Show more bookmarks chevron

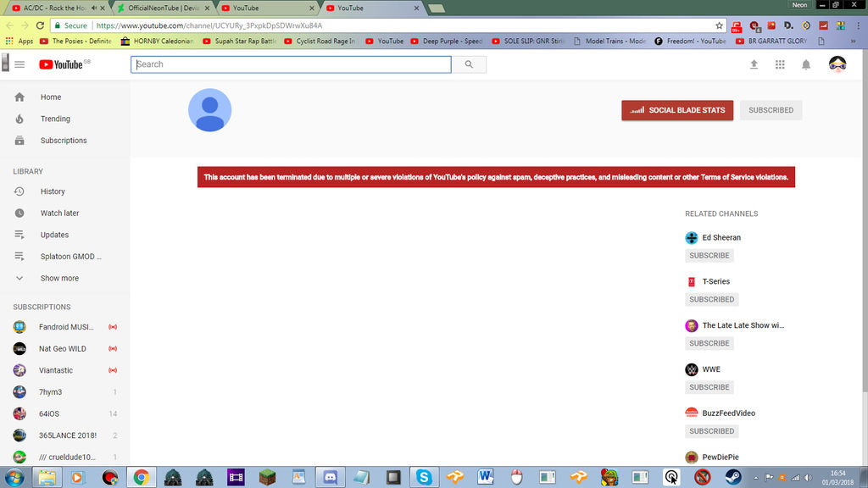coord(853,41)
